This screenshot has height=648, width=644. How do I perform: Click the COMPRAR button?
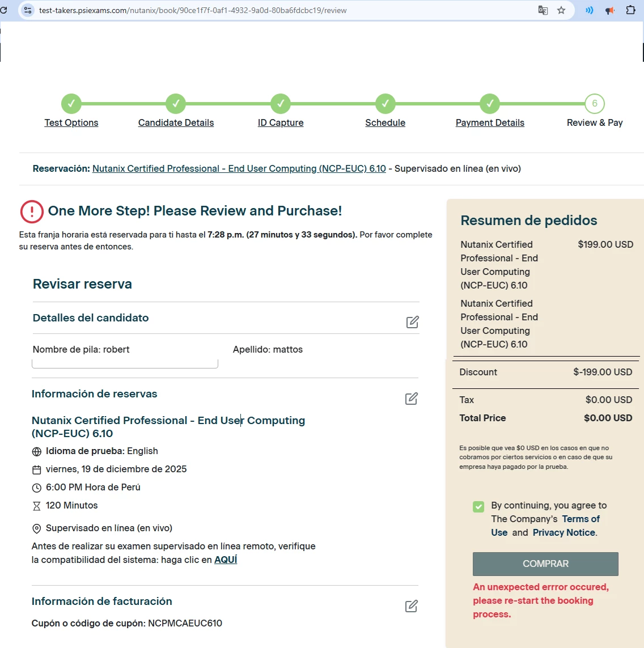(x=545, y=564)
